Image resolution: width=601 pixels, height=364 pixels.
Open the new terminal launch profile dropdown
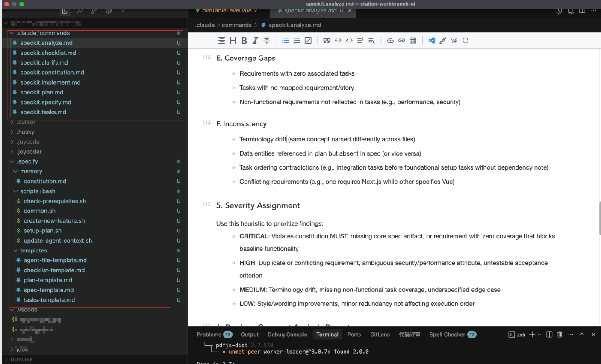coord(539,335)
